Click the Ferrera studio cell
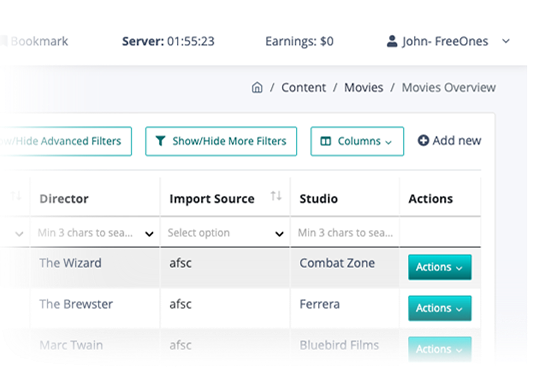The height and width of the screenshot is (379, 558). click(x=320, y=304)
